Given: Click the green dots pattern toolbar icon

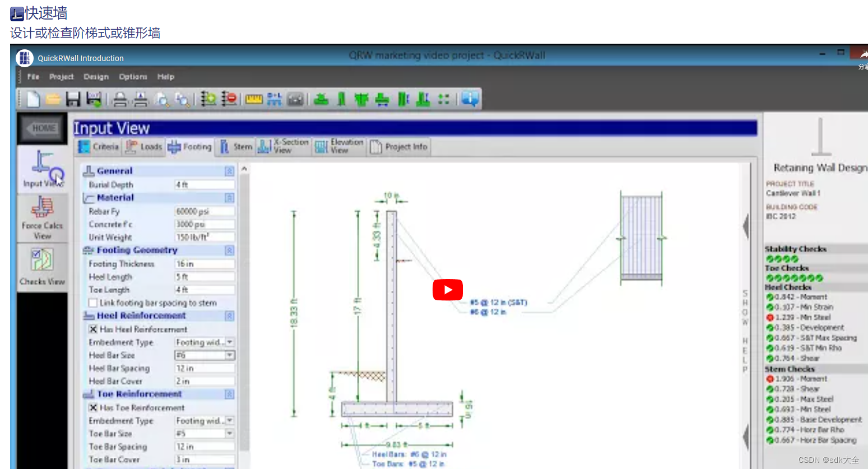Looking at the screenshot, I should pyautogui.click(x=444, y=99).
